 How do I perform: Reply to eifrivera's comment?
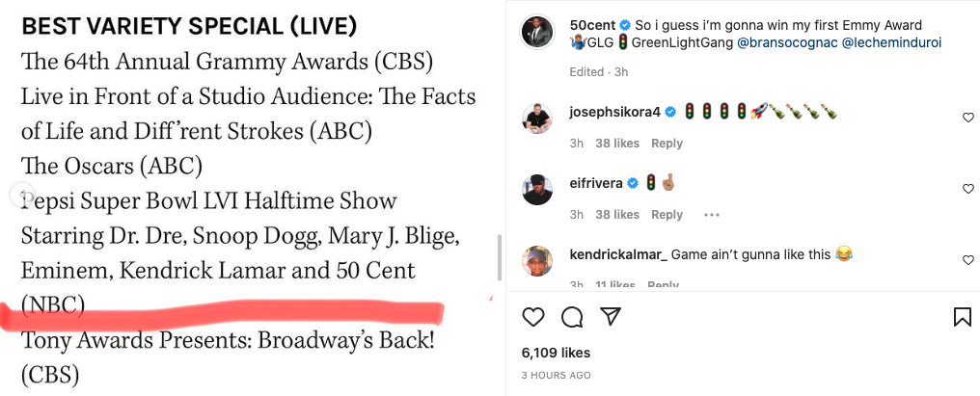pos(667,215)
